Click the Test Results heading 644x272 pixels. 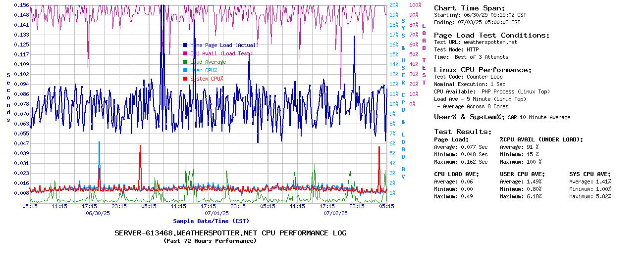coord(463,132)
